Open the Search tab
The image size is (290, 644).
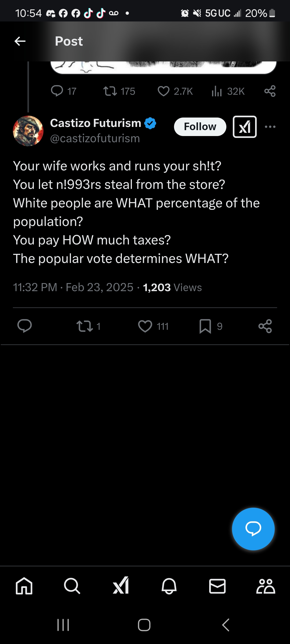pos(72,586)
